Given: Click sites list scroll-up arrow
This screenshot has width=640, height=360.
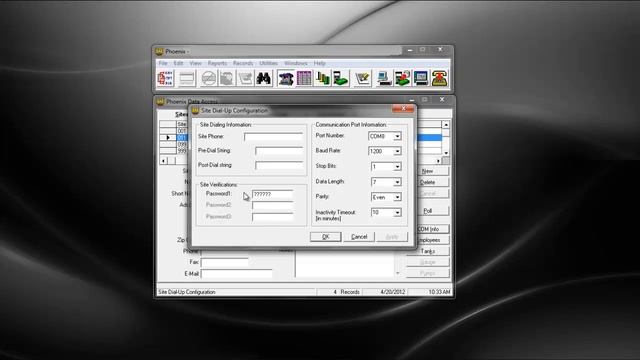Looking at the screenshot, I should pos(446,124).
